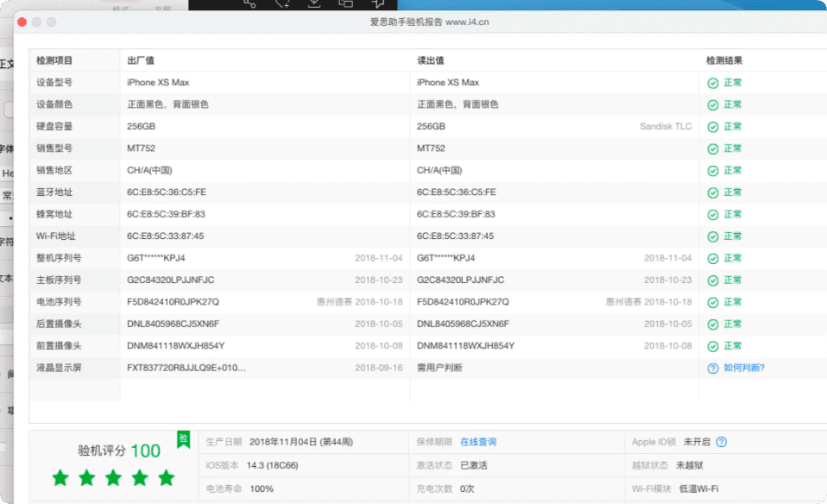Click the 检测项目 column header

pyautogui.click(x=54, y=60)
